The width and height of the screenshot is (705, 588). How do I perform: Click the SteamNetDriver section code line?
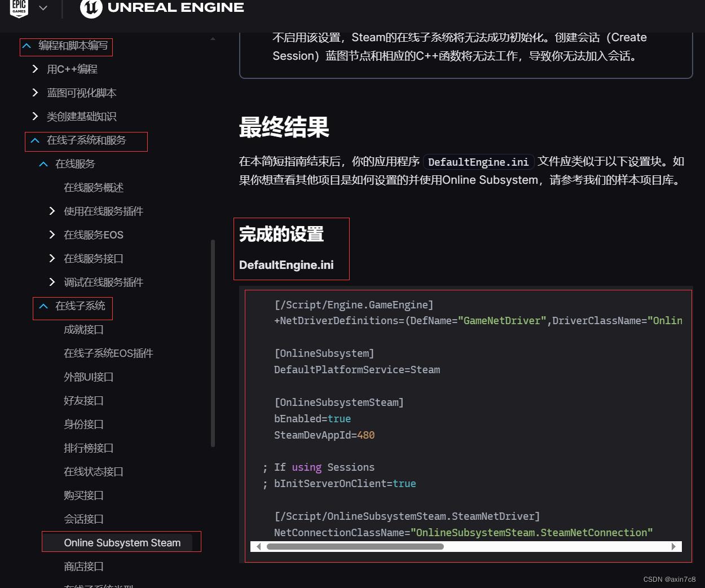tap(407, 516)
